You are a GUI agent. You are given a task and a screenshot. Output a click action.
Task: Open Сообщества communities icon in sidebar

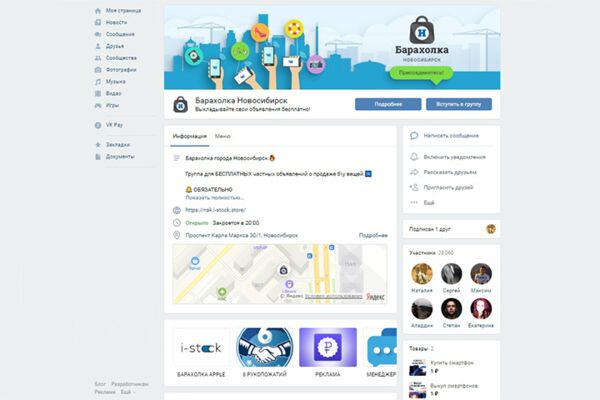point(98,58)
